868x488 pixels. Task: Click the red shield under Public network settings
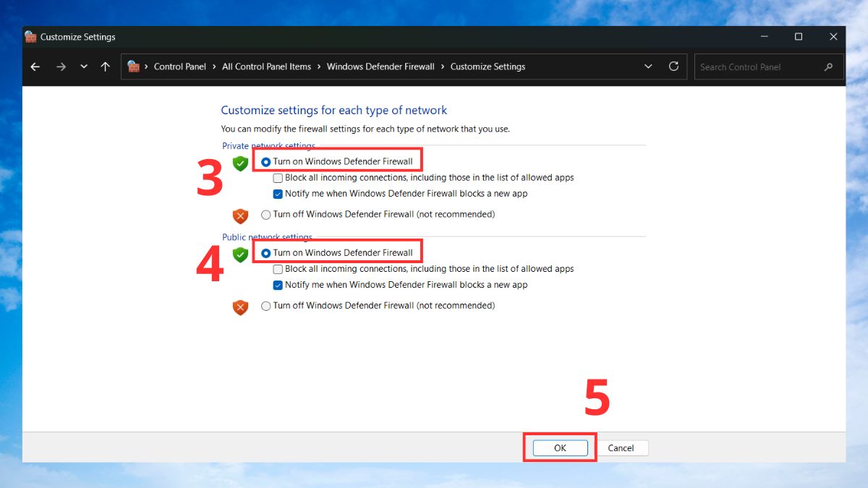point(240,307)
